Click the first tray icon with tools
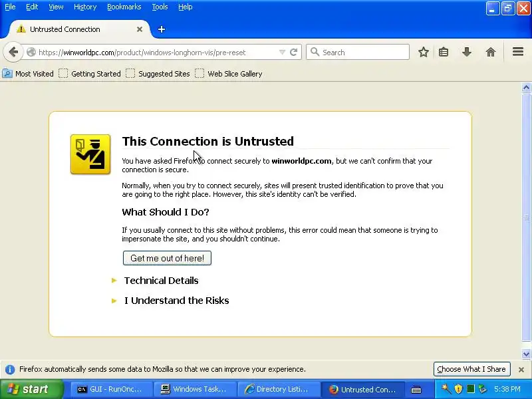Screen dimensions: 532x399 coord(446,389)
